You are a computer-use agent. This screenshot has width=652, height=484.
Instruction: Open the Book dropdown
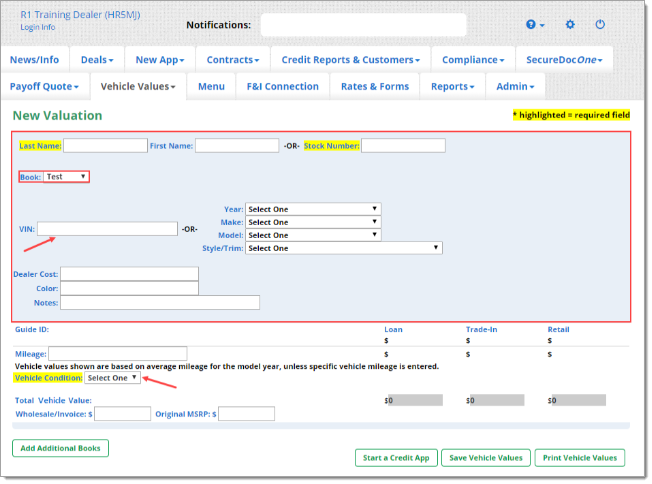[66, 177]
